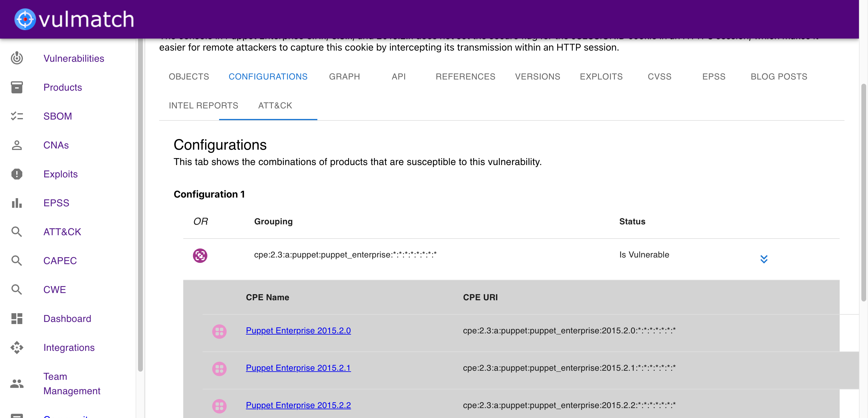The height and width of the screenshot is (418, 868).
Task: Open the EXPLOITS tab
Action: click(601, 76)
